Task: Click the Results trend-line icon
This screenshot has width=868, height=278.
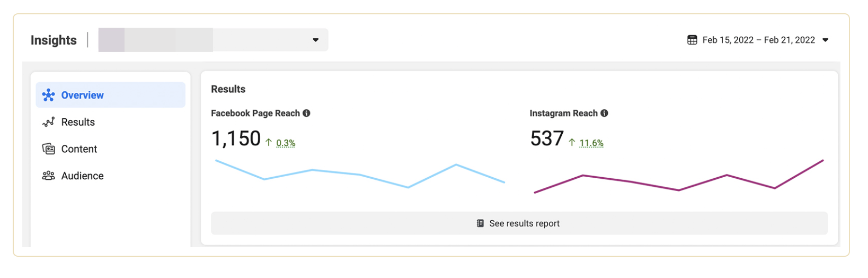Action: coord(48,122)
